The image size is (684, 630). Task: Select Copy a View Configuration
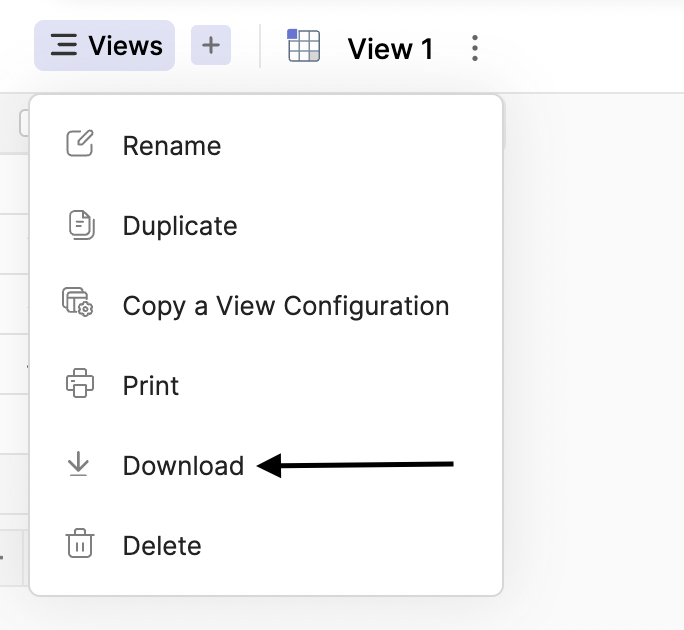click(x=285, y=306)
